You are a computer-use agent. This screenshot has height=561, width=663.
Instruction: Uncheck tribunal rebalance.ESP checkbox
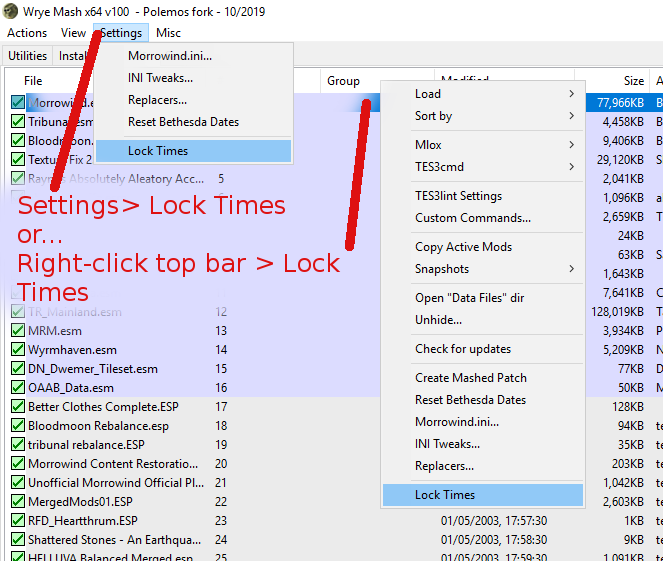click(x=18, y=444)
